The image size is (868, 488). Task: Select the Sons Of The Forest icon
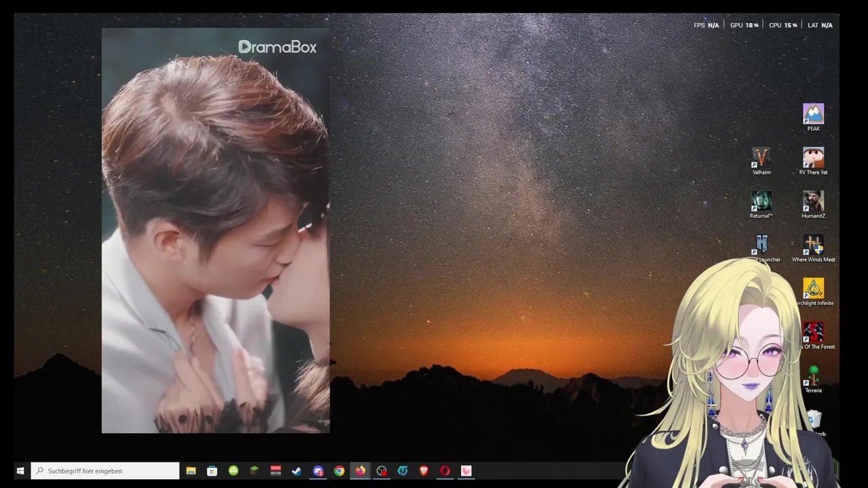pos(813,336)
